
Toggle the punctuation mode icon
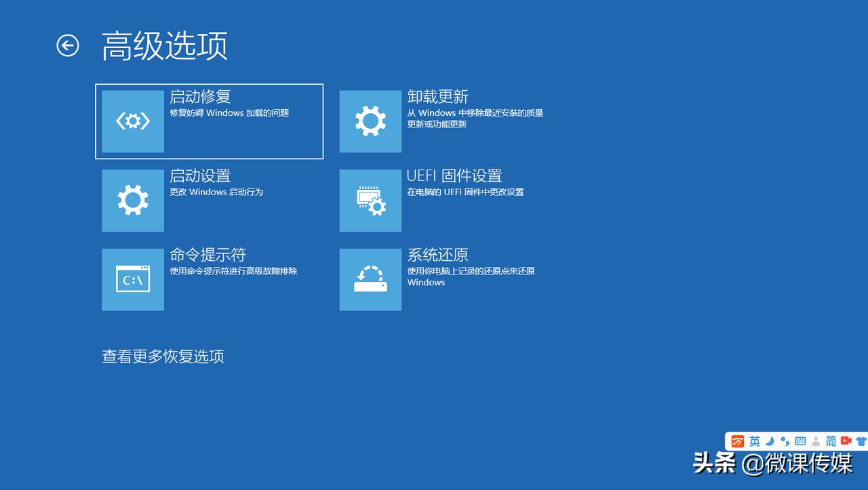[785, 441]
